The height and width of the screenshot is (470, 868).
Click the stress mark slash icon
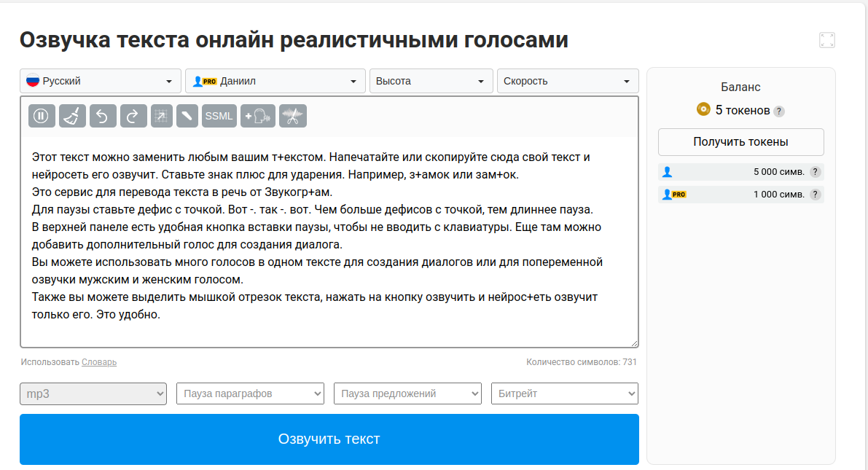click(187, 116)
